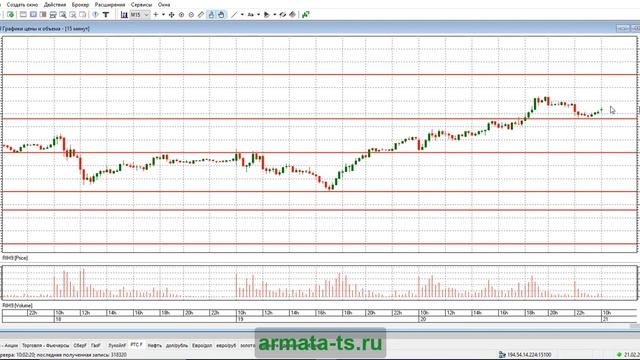Screen dimensions: 640x360
Task: Click the green refresh connection toolbar icon
Action: 11,15
